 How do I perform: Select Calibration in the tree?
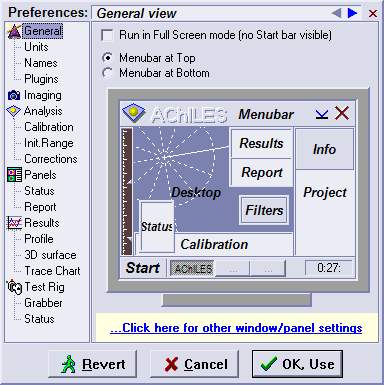[x=49, y=127]
